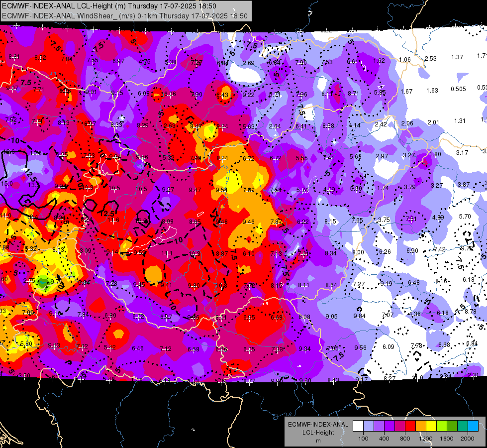The width and height of the screenshot is (487, 448).
Task: Click the wind shear value '6.26'
Action: point(385,252)
